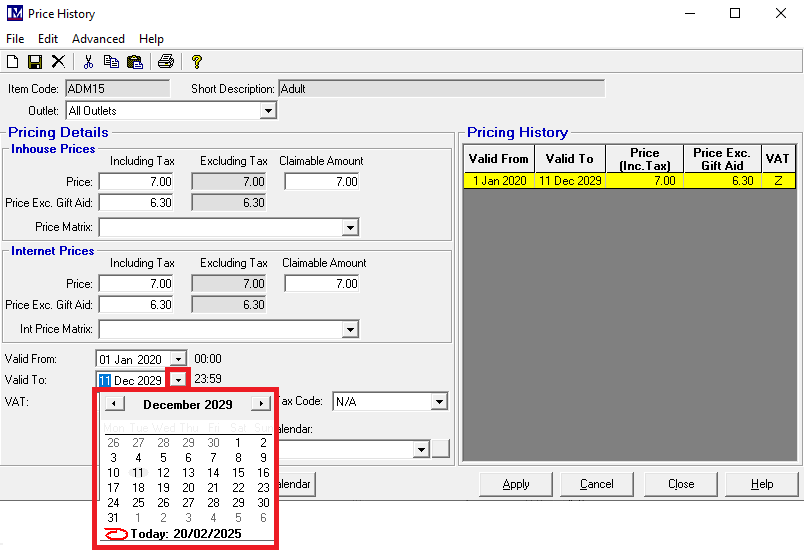Image resolution: width=806 pixels, height=552 pixels.
Task: Click the VAT column header
Action: coord(778,159)
